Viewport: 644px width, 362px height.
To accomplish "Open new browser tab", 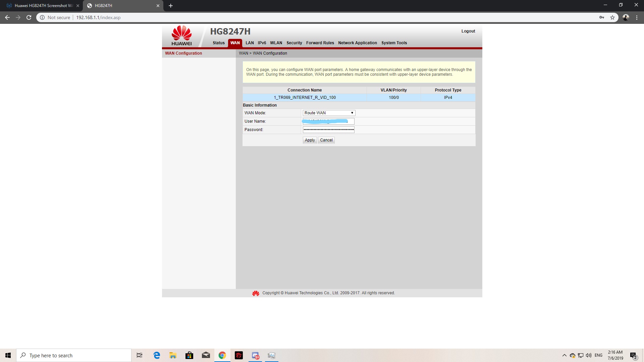I will click(171, 6).
